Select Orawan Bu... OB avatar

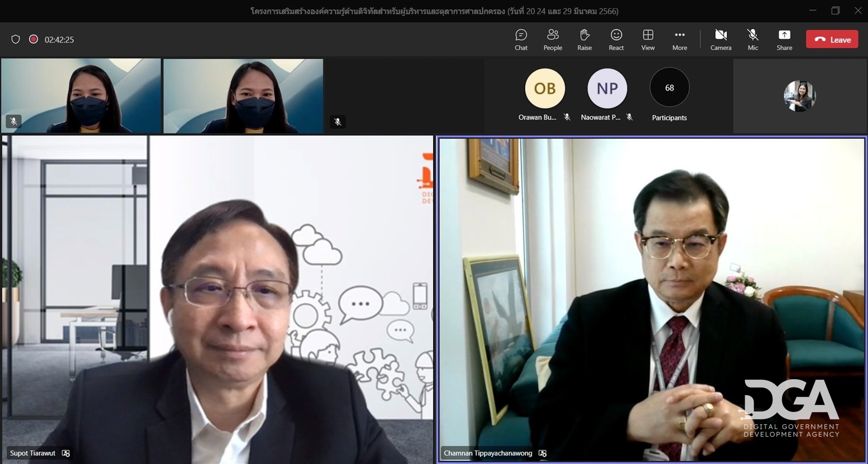pyautogui.click(x=545, y=88)
